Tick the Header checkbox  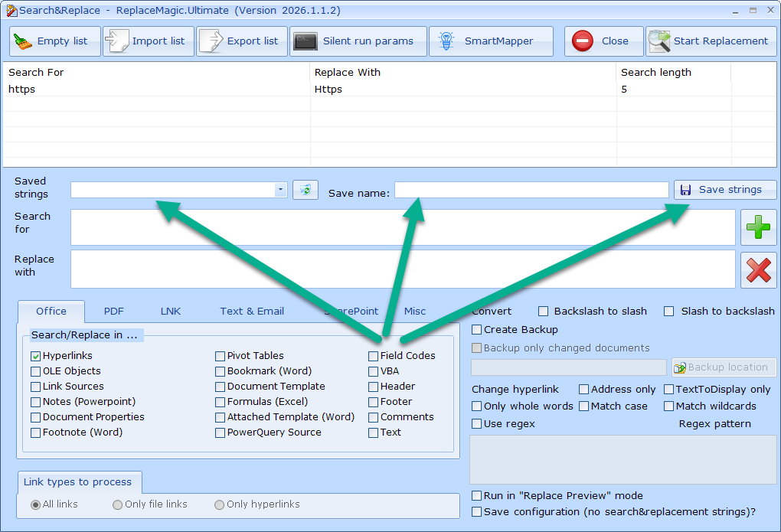373,387
